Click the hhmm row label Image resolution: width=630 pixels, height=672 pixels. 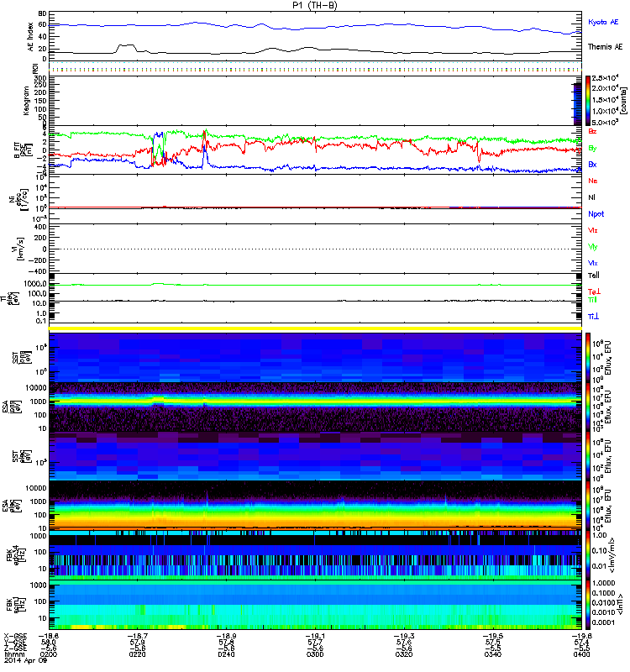[15, 654]
